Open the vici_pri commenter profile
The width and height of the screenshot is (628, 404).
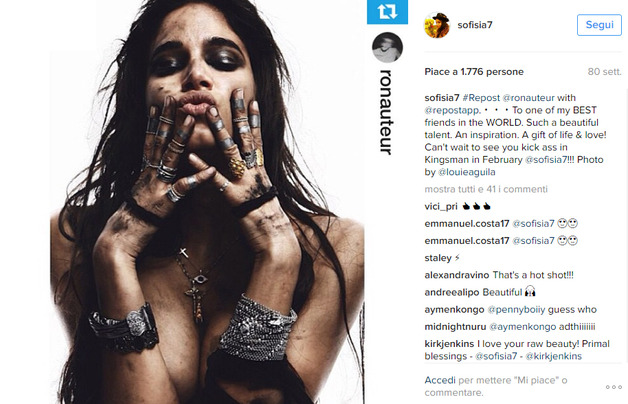(441, 207)
